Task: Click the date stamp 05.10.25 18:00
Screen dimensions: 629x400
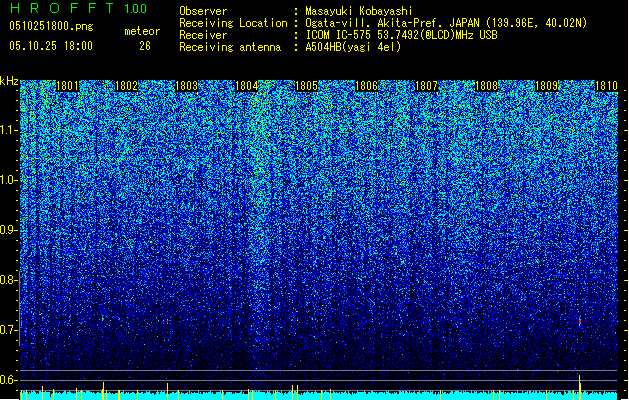Action: point(51,46)
